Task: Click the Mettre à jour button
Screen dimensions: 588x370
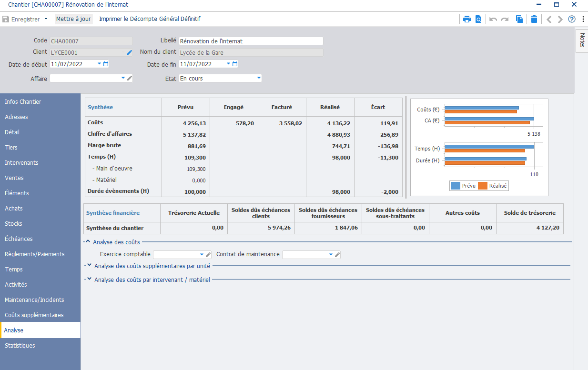Action: click(x=73, y=20)
